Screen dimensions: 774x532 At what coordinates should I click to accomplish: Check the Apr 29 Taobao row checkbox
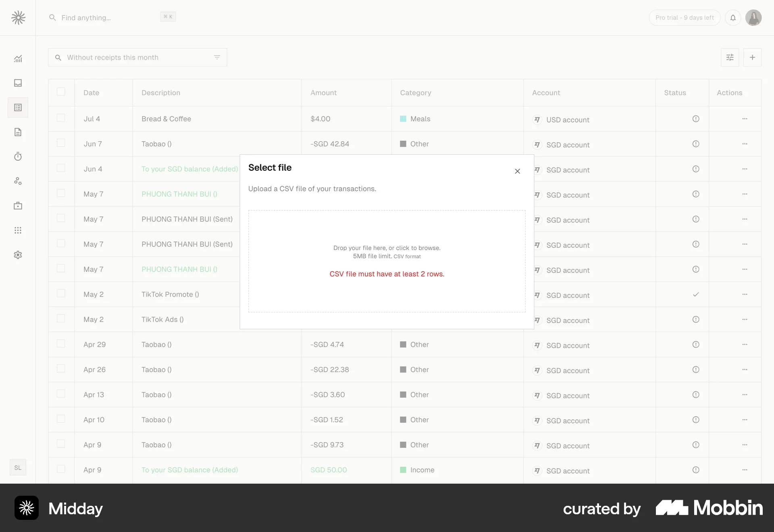click(61, 344)
